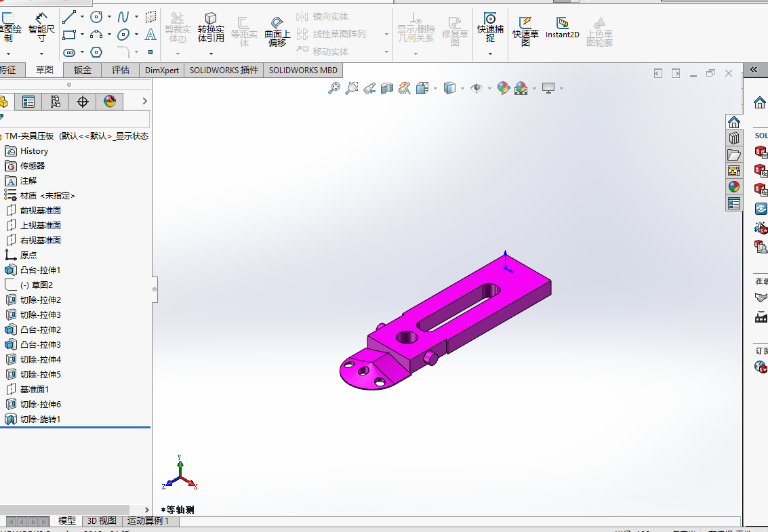Click the Zoom to Area icon
Image resolution: width=768 pixels, height=532 pixels.
[x=352, y=88]
